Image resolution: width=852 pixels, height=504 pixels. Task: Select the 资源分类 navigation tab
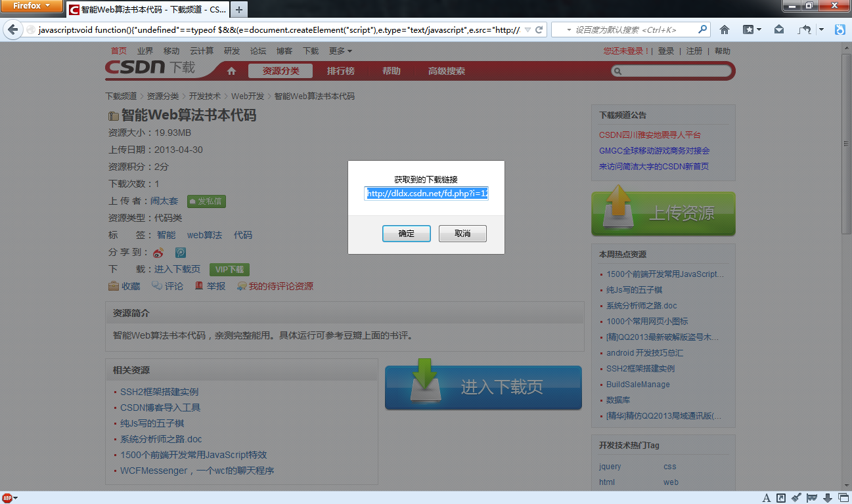click(280, 71)
